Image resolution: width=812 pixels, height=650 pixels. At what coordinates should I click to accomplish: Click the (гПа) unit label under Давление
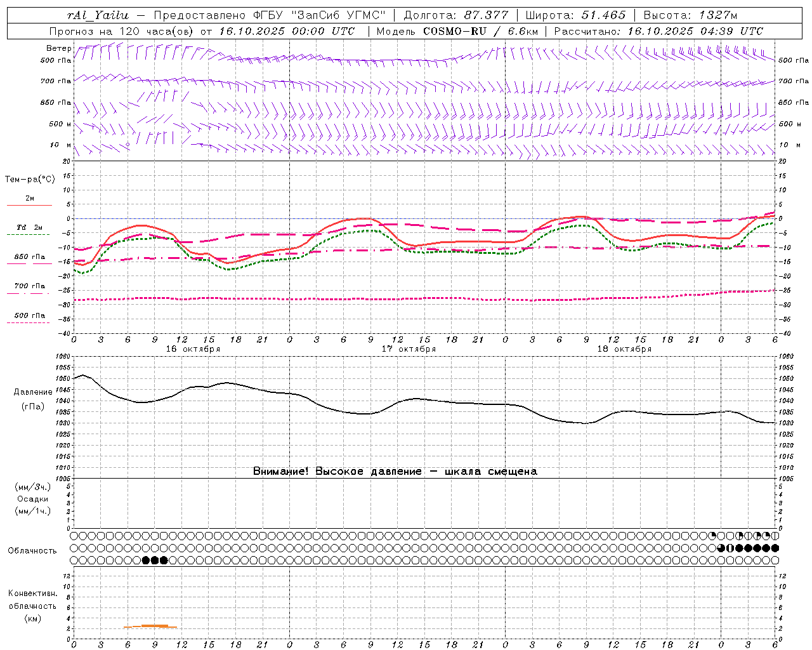pyautogui.click(x=32, y=406)
